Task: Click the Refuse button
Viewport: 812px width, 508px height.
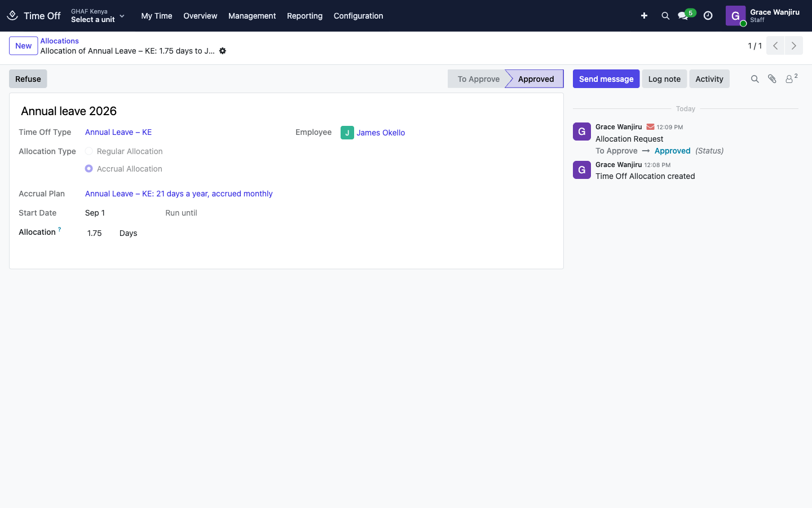Action: [x=28, y=79]
